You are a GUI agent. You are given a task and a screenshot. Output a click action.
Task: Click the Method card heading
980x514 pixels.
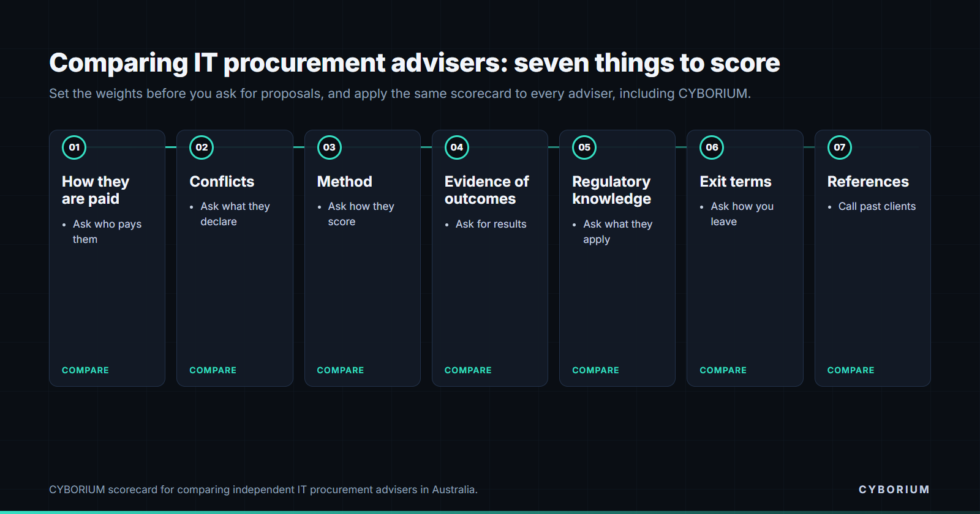coord(345,182)
